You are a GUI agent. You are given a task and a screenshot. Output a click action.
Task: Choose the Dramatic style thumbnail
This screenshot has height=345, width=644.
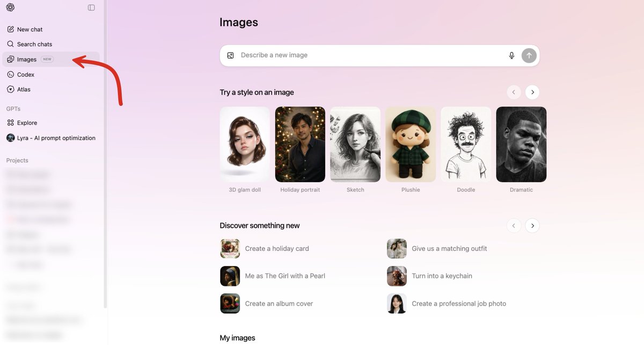pyautogui.click(x=521, y=144)
